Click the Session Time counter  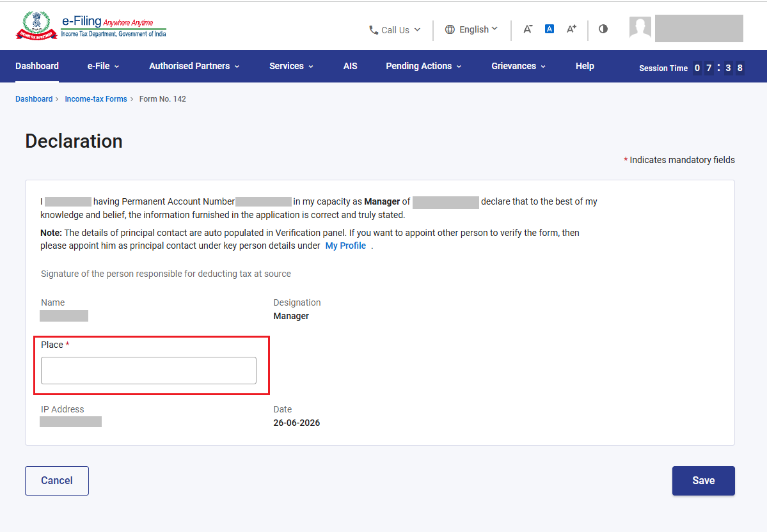[691, 68]
